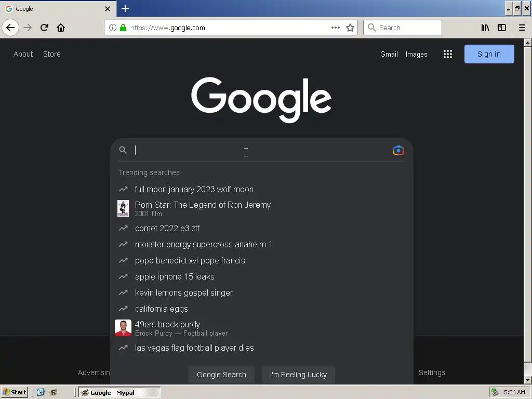Image resolution: width=532 pixels, height=399 pixels.
Task: Focus the Google search input field
Action: [261, 150]
